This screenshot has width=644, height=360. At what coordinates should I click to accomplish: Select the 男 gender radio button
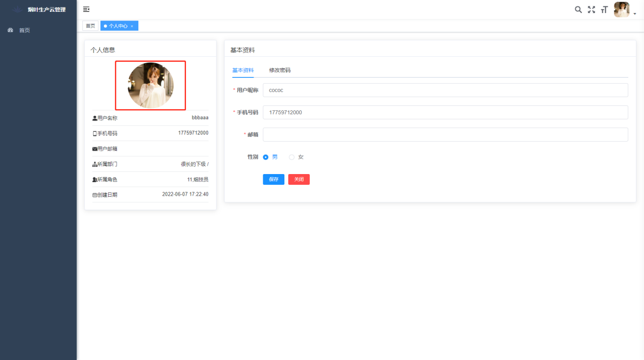(x=265, y=157)
